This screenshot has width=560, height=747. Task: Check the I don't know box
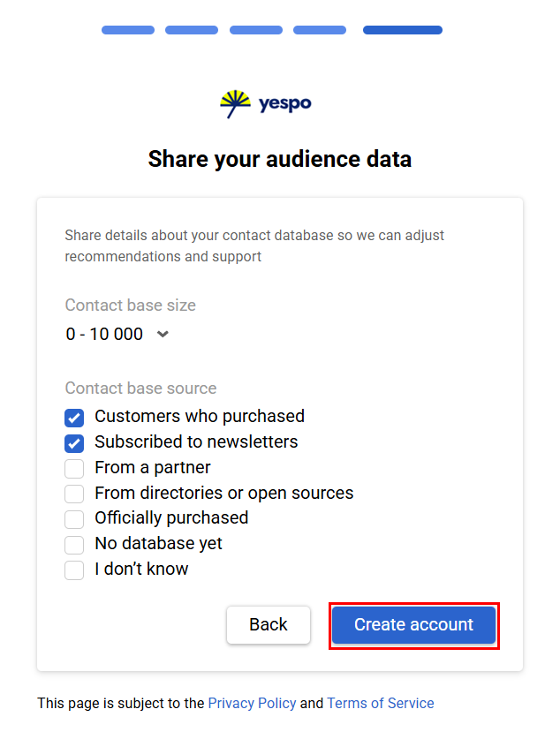[75, 570]
